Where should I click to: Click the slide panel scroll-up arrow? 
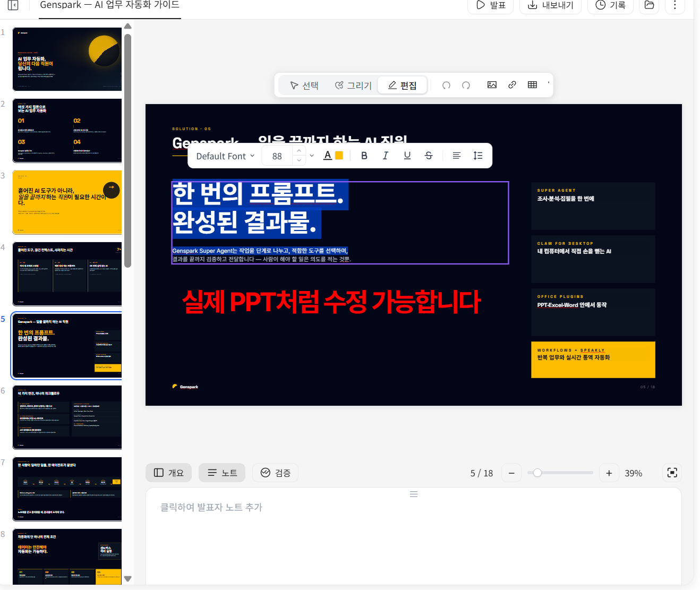127,26
